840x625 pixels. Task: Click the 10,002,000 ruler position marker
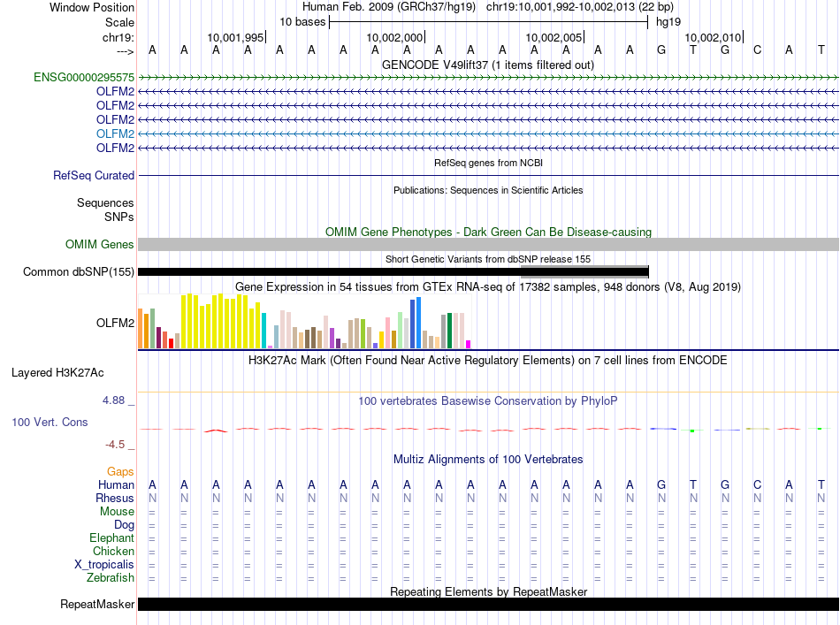395,38
